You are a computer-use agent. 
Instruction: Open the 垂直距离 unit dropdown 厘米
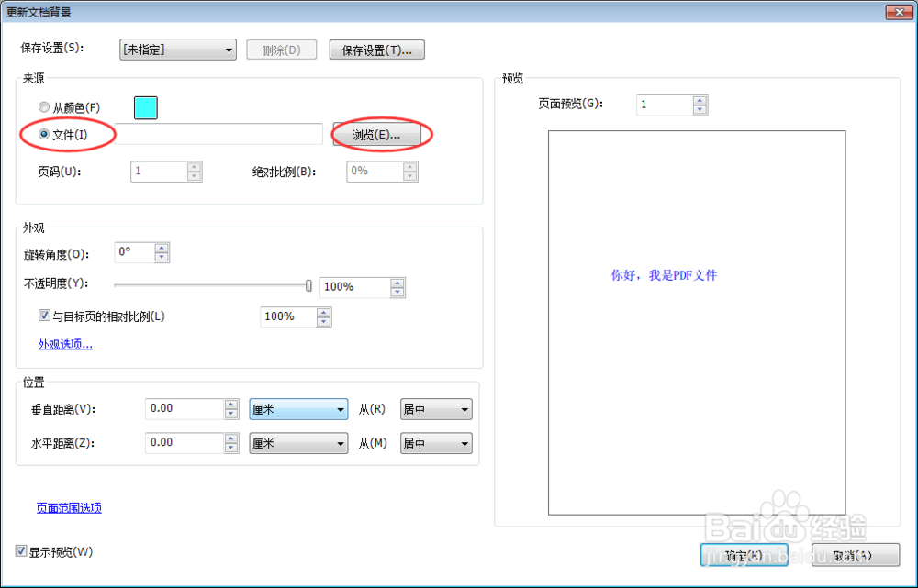pos(298,409)
